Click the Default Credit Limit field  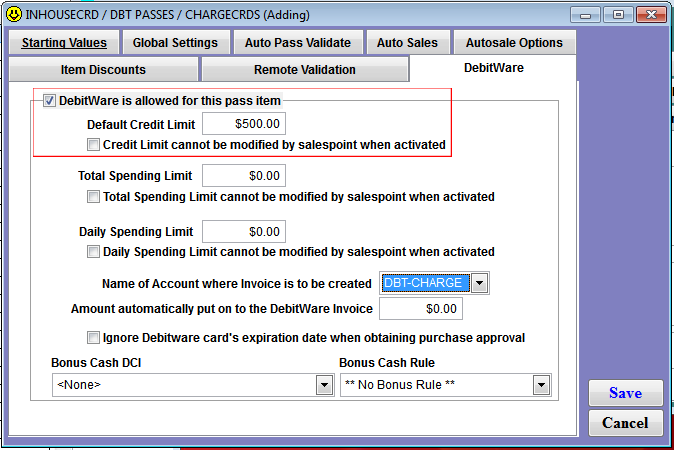(x=244, y=124)
